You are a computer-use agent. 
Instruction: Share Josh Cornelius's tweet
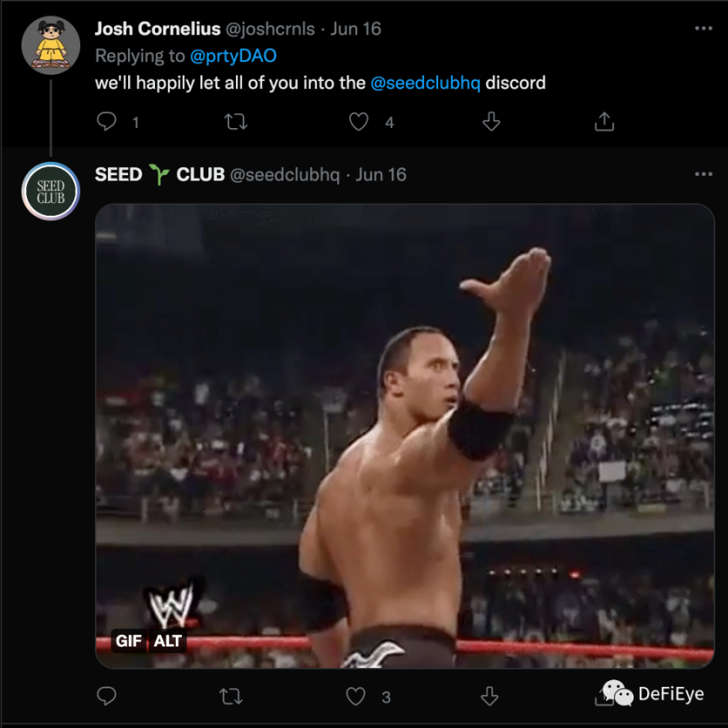click(x=604, y=121)
